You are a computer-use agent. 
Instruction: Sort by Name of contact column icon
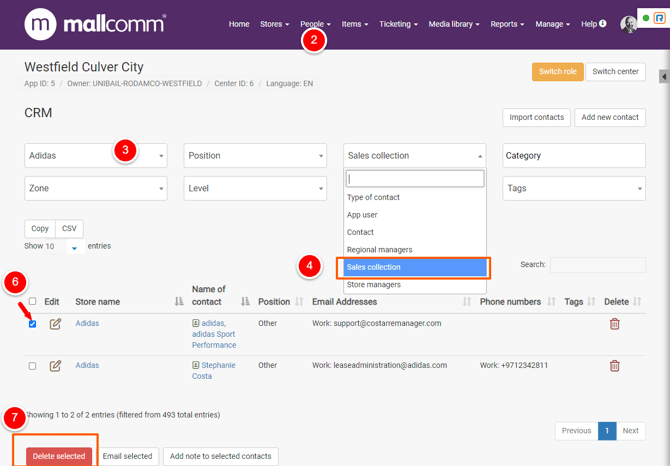tap(245, 302)
